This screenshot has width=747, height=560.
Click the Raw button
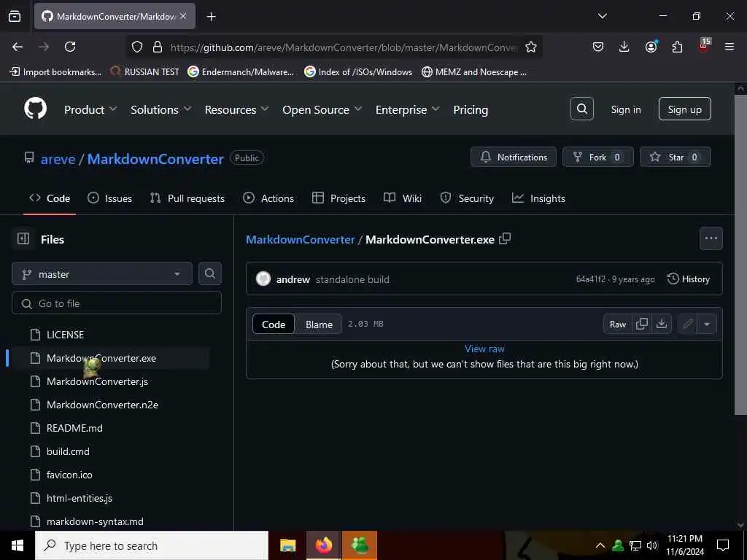617,324
